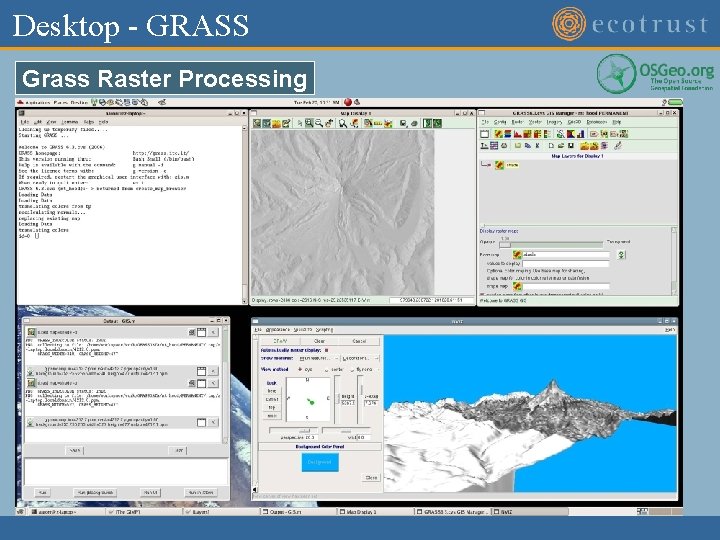Open the Main features dropdown in NVIZ
720x540 pixels.
[x=319, y=358]
